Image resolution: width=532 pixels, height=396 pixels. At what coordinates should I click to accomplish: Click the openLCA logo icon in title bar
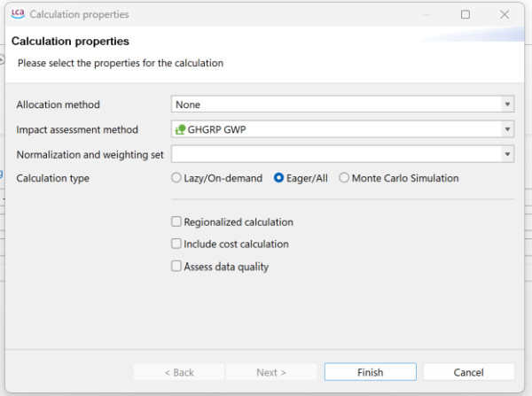(x=18, y=14)
